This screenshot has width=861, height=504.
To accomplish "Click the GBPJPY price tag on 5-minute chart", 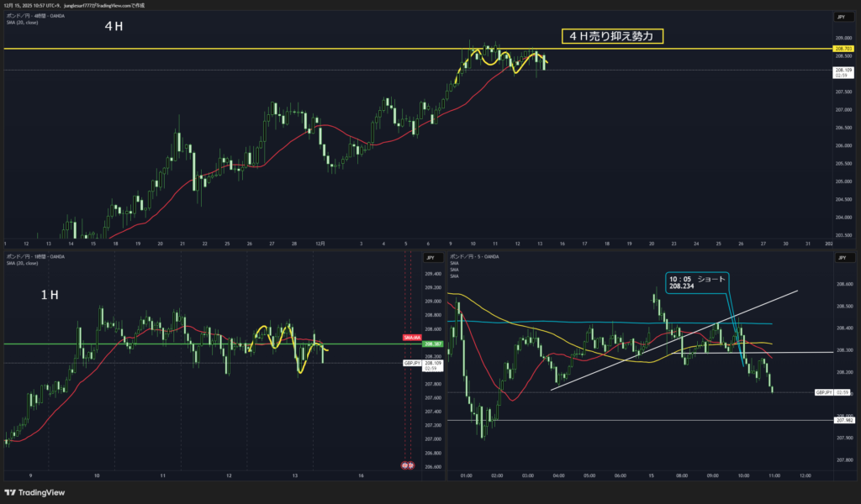I will pos(825,392).
